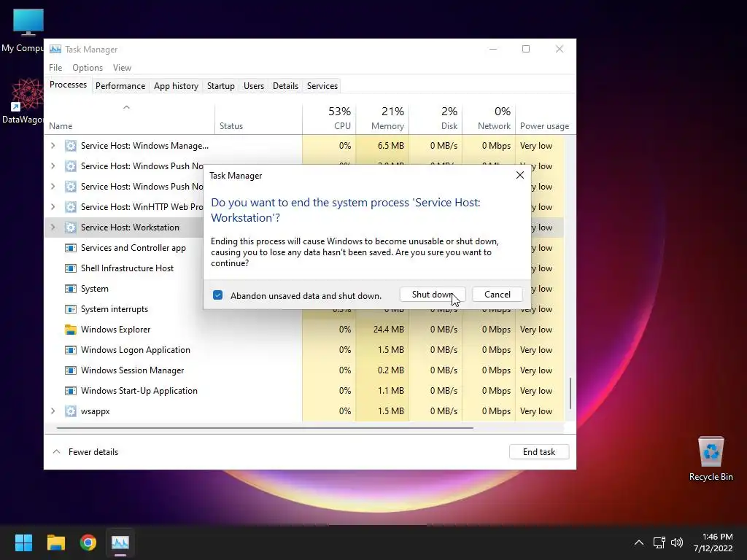Click the wsappx gear icon
Screen dimensions: 747x560
(x=71, y=411)
